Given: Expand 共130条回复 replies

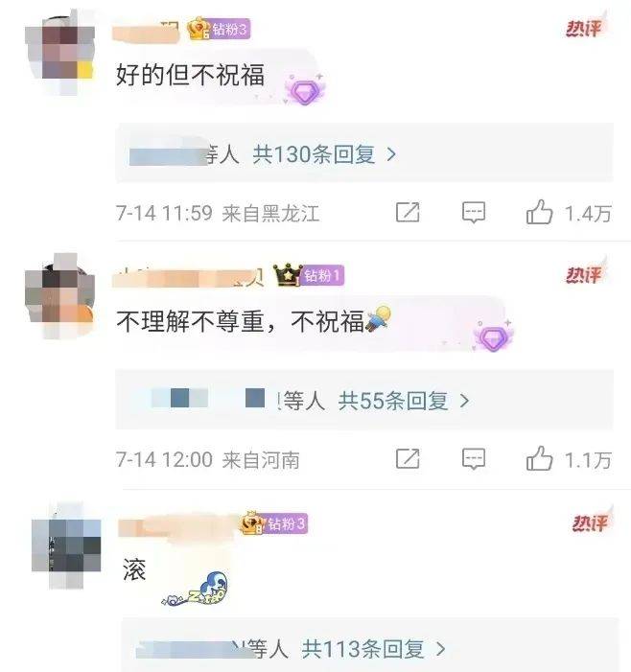Looking at the screenshot, I should pyautogui.click(x=324, y=153).
